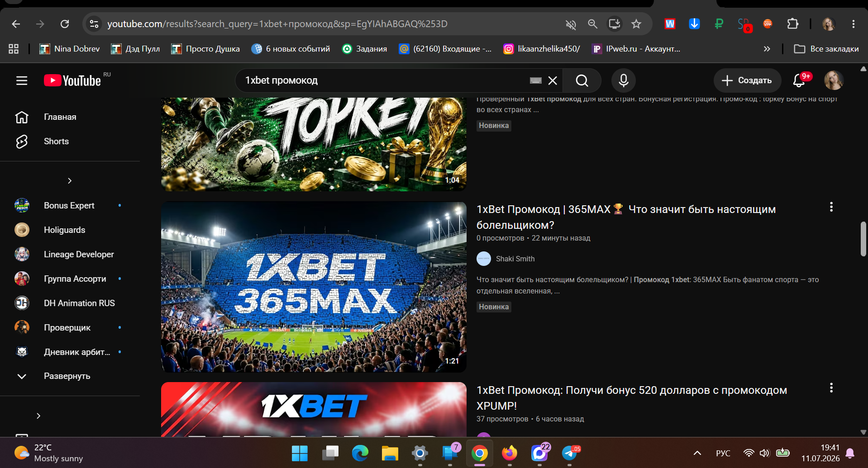Switch keyboard language РУС in tray
The width and height of the screenshot is (868, 468).
click(x=723, y=453)
